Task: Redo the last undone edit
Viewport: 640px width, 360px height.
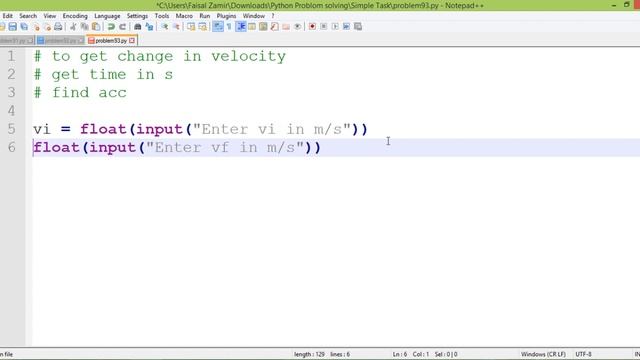Action: click(x=122, y=27)
